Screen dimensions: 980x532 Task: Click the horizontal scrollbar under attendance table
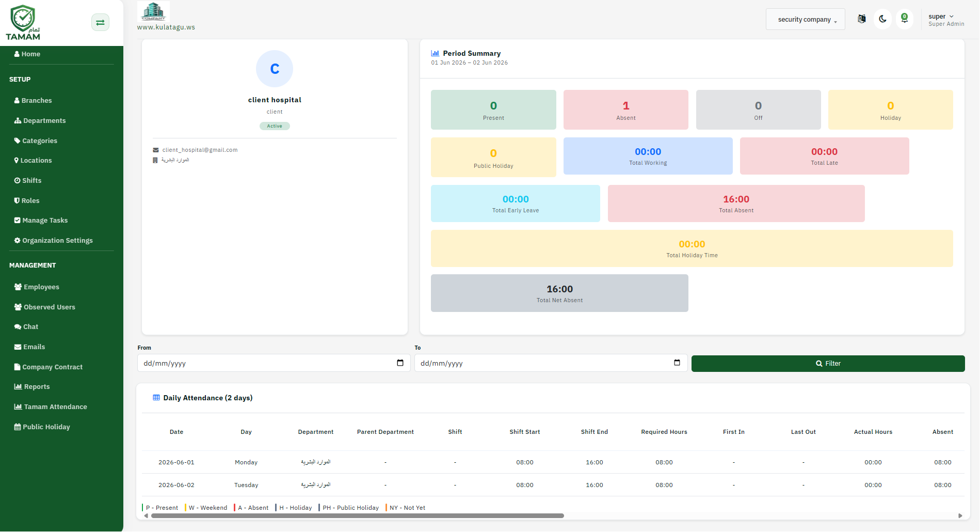(x=357, y=515)
